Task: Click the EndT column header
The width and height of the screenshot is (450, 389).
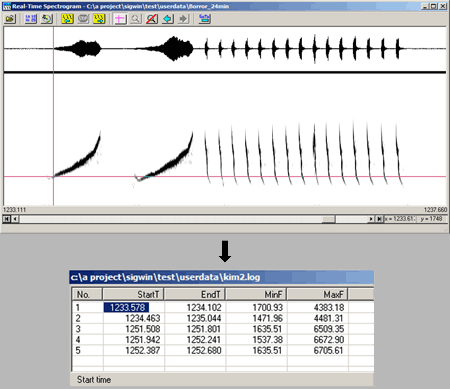Action: point(195,294)
